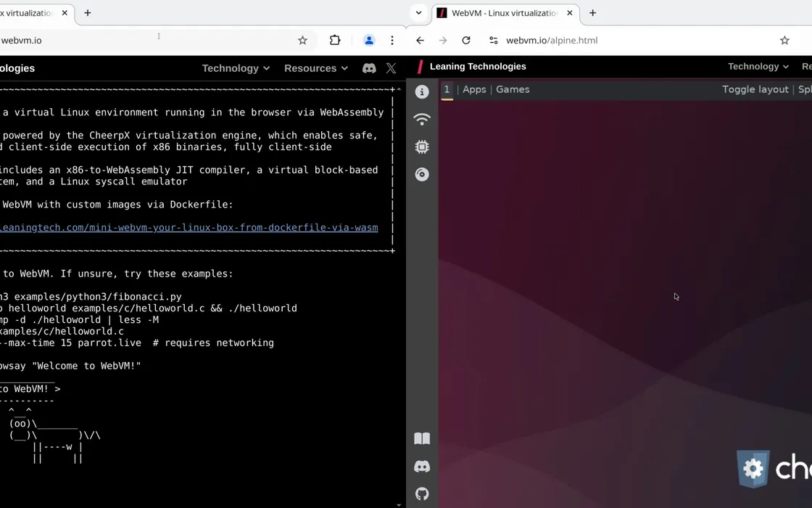View site information icon in right address bar
This screenshot has height=508, width=812.
494,41
